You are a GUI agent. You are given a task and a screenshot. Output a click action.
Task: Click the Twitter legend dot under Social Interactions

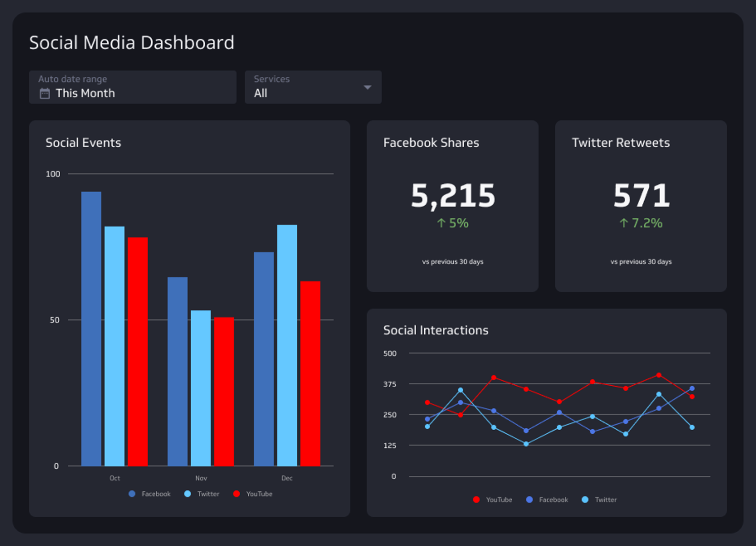coord(585,499)
